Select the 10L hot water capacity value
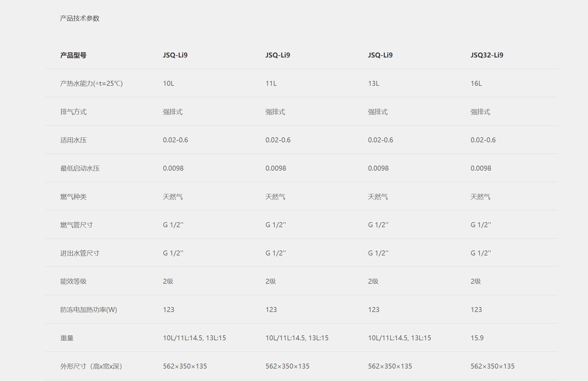This screenshot has height=381, width=588. point(168,83)
